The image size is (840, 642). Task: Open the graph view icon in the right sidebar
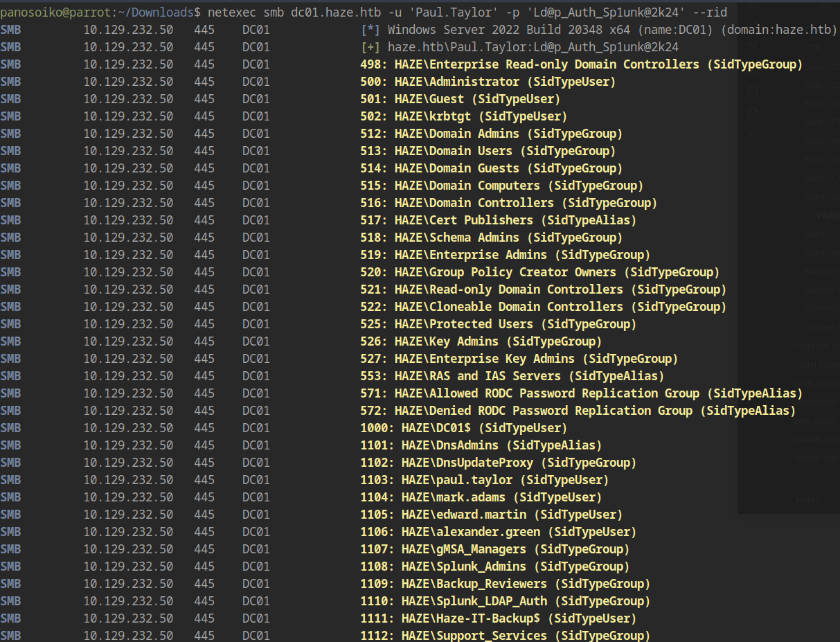pyautogui.click(x=752, y=44)
